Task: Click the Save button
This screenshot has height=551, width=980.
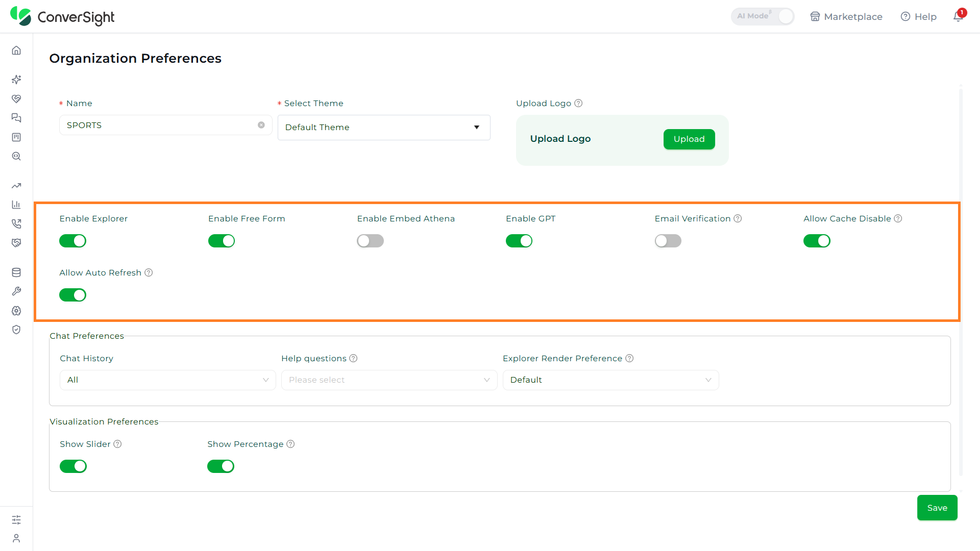Action: 937,508
